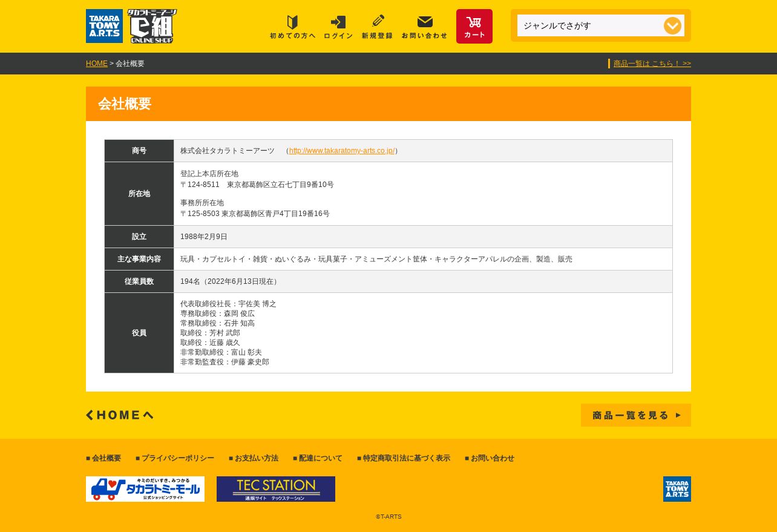Open footer プライバシーポリシー link
777x532 pixels.
pyautogui.click(x=175, y=458)
